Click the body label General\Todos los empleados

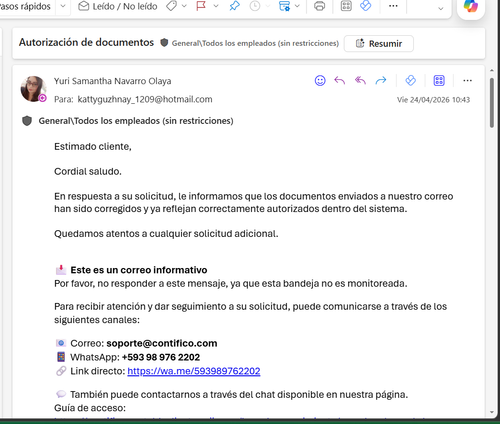(x=136, y=121)
